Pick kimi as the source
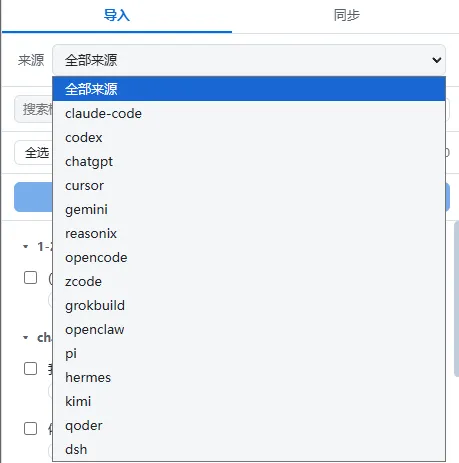This screenshot has height=463, width=459. coord(249,401)
